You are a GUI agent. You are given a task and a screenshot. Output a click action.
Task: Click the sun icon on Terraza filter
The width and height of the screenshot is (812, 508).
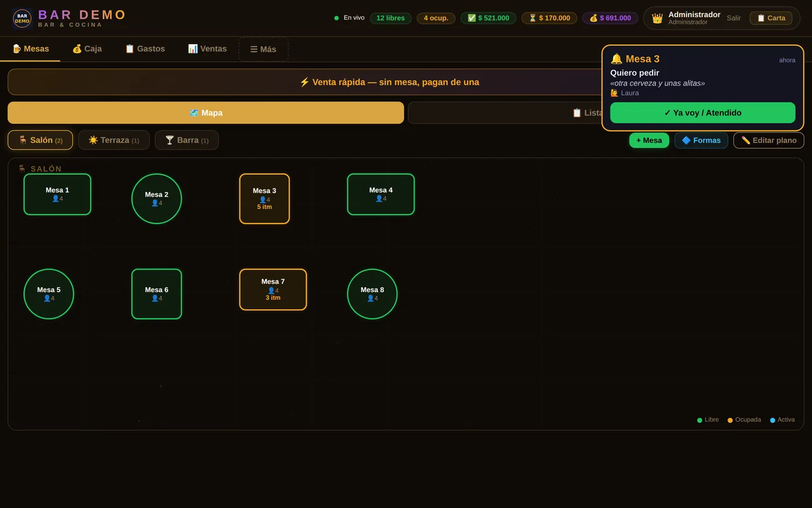(x=93, y=140)
